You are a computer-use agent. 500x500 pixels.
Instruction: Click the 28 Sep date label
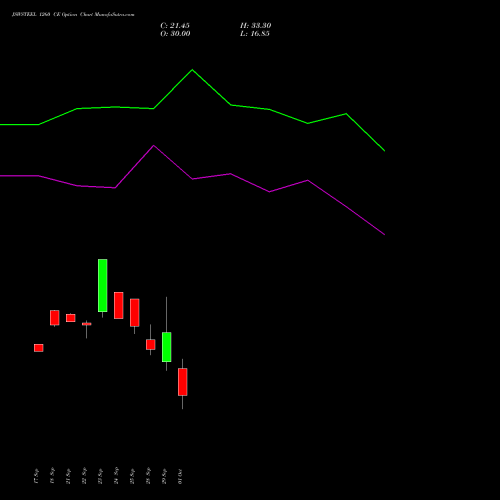pos(148,476)
